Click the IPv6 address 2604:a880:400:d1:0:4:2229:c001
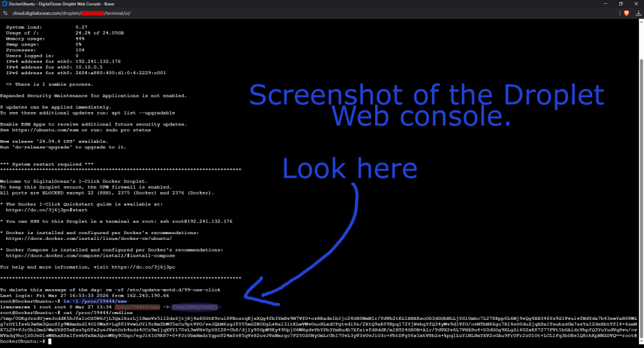This screenshot has width=644, height=348. (120, 73)
